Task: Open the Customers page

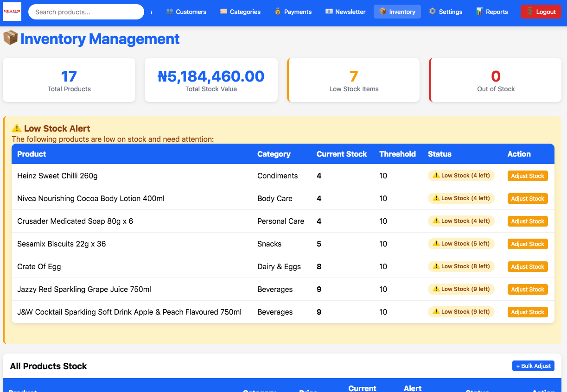Action: coord(186,12)
